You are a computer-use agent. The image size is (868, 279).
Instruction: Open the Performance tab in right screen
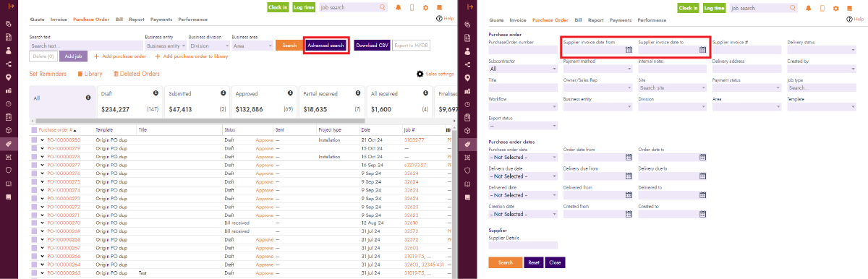click(652, 20)
